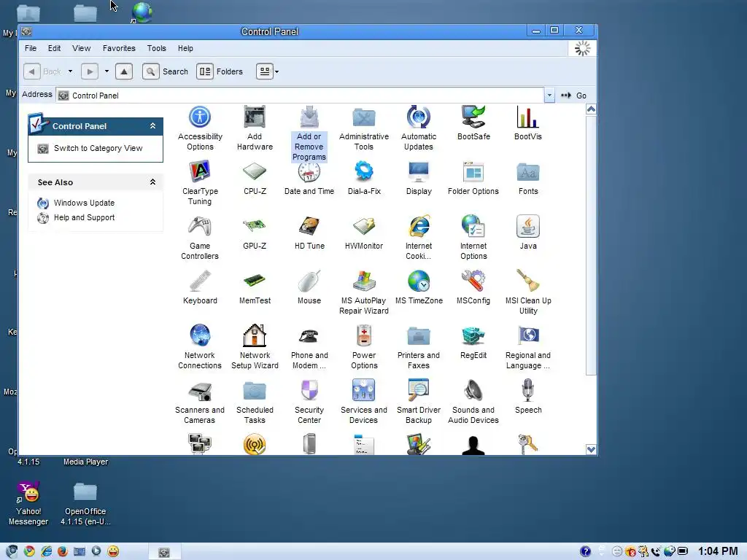Click the scrollbar down arrow
Screen dimensions: 747x560
(591, 449)
